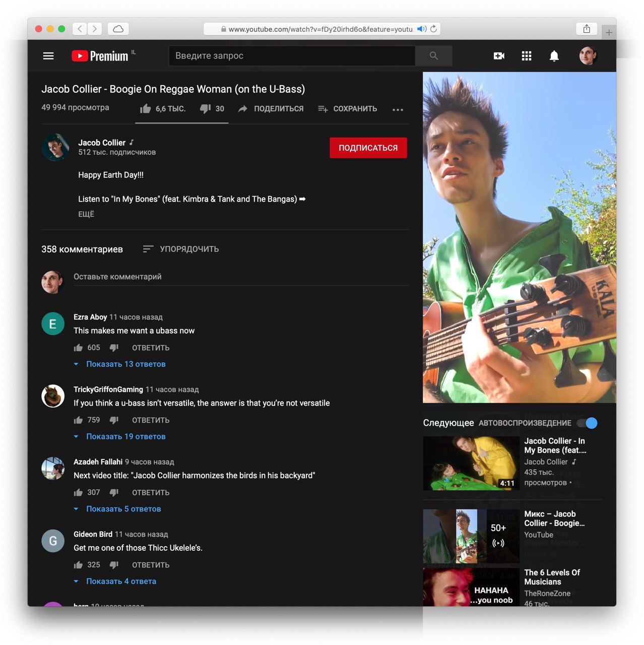
Task: Click Gideon Bird's G avatar
Action: pos(53,541)
